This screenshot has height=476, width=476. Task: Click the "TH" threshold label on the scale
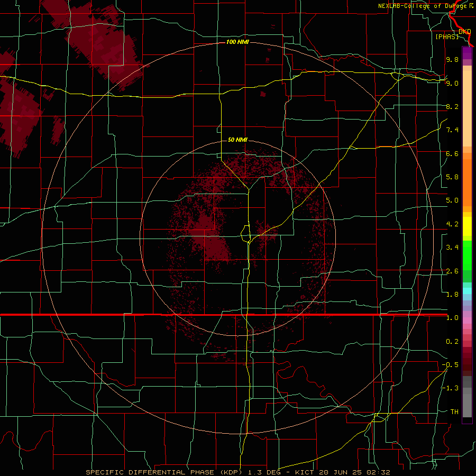[454, 412]
